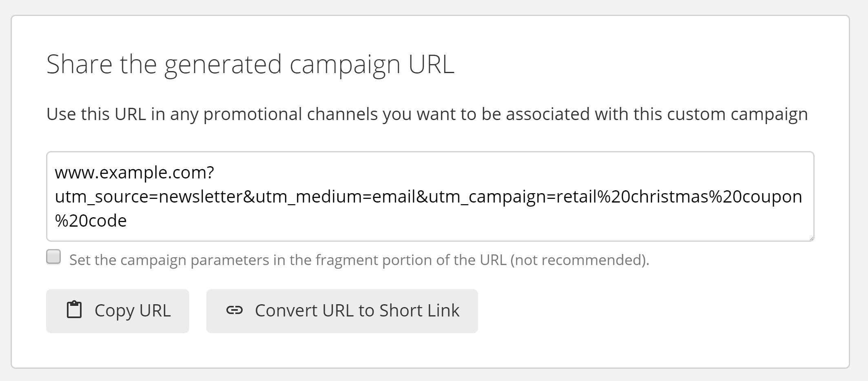This screenshot has width=868, height=381.
Task: Convert the campaign URL to a short link
Action: (x=342, y=310)
